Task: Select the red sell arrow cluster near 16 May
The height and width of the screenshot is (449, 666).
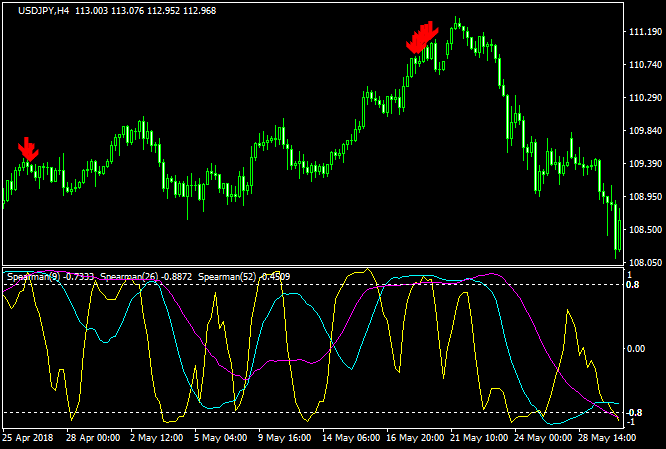Action: 422,37
